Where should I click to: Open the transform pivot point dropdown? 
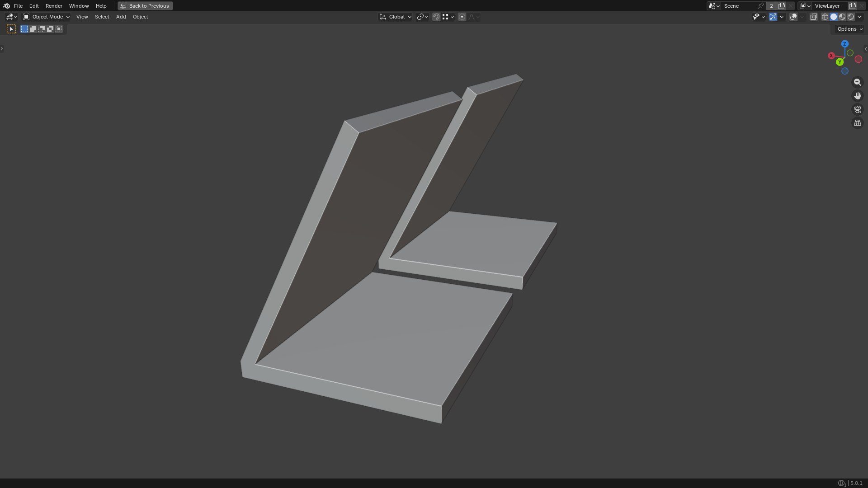pos(422,17)
